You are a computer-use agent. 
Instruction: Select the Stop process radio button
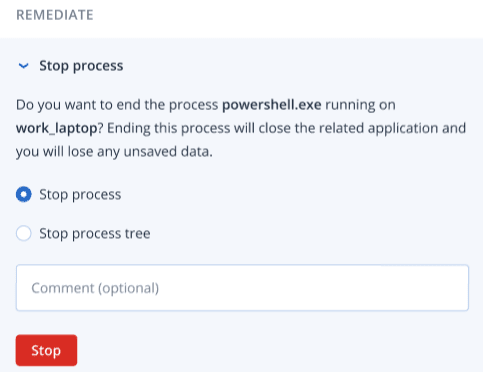click(x=24, y=194)
